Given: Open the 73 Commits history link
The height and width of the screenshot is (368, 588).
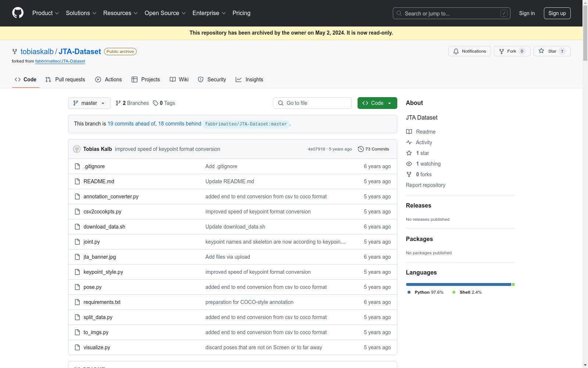Looking at the screenshot, I should pyautogui.click(x=373, y=149).
